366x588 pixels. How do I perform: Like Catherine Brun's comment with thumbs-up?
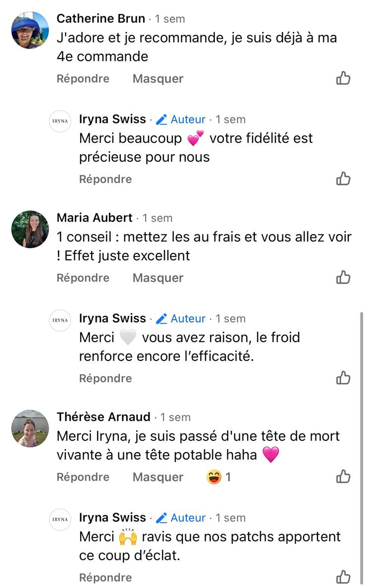pyautogui.click(x=343, y=78)
